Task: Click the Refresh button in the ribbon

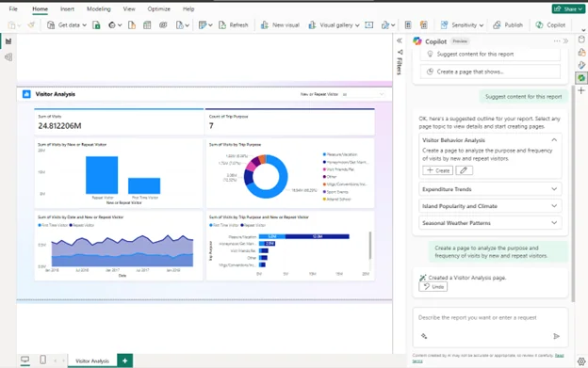Action: pos(234,25)
